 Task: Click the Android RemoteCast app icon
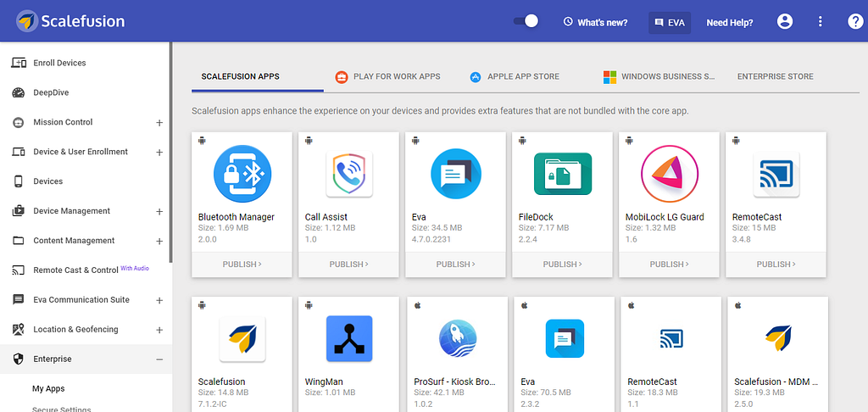(776, 174)
